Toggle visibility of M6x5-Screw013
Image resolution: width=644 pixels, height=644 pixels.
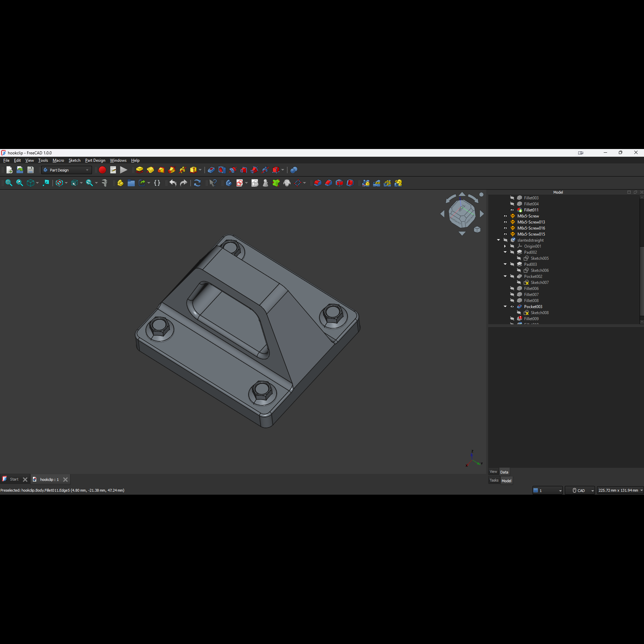coord(505,222)
